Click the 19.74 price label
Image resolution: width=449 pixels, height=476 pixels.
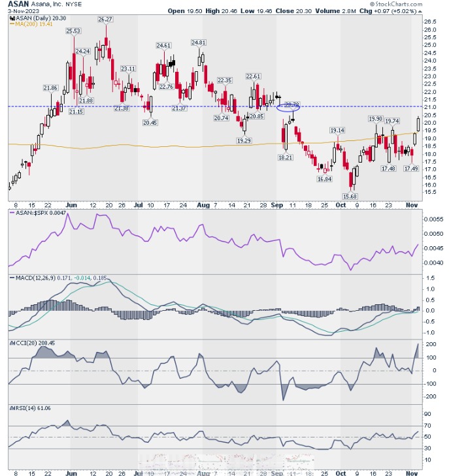392,121
